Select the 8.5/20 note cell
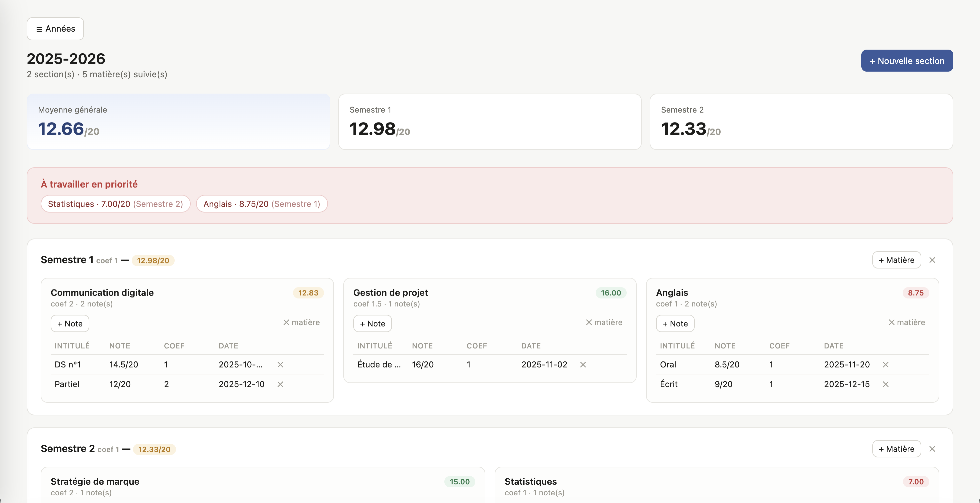This screenshot has height=503, width=980. (x=727, y=365)
